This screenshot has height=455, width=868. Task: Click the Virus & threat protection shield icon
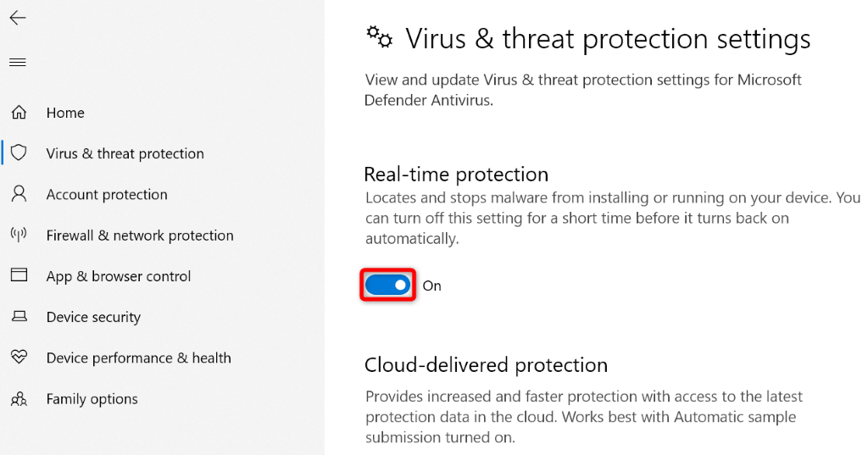(19, 153)
